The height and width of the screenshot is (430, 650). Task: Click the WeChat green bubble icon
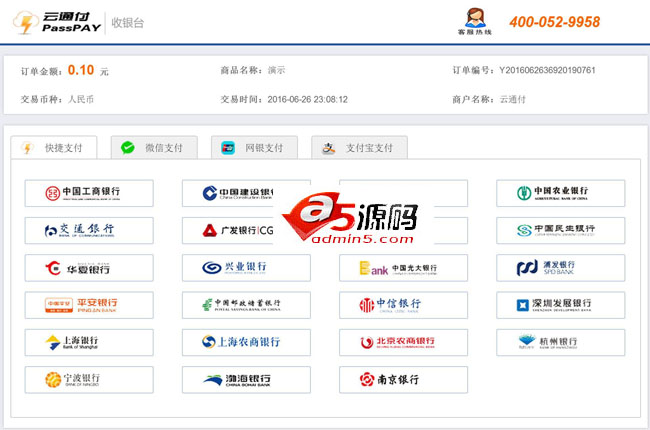click(x=128, y=148)
